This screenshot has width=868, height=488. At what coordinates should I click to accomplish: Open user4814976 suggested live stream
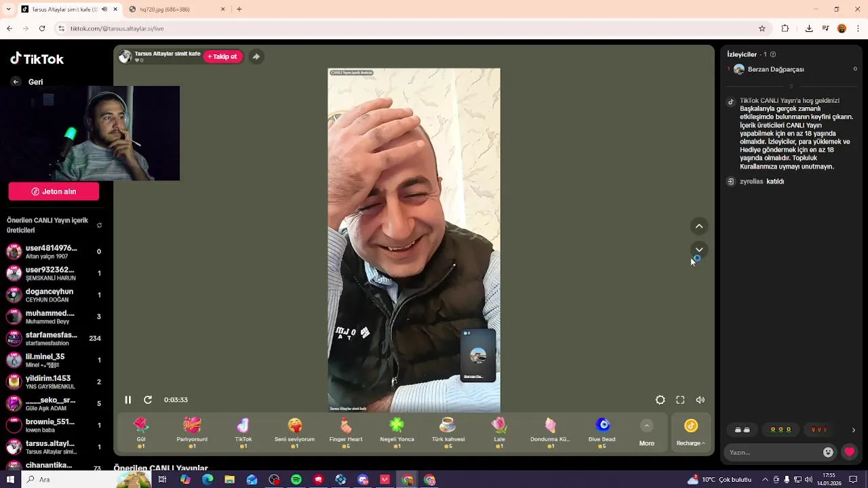[54, 251]
